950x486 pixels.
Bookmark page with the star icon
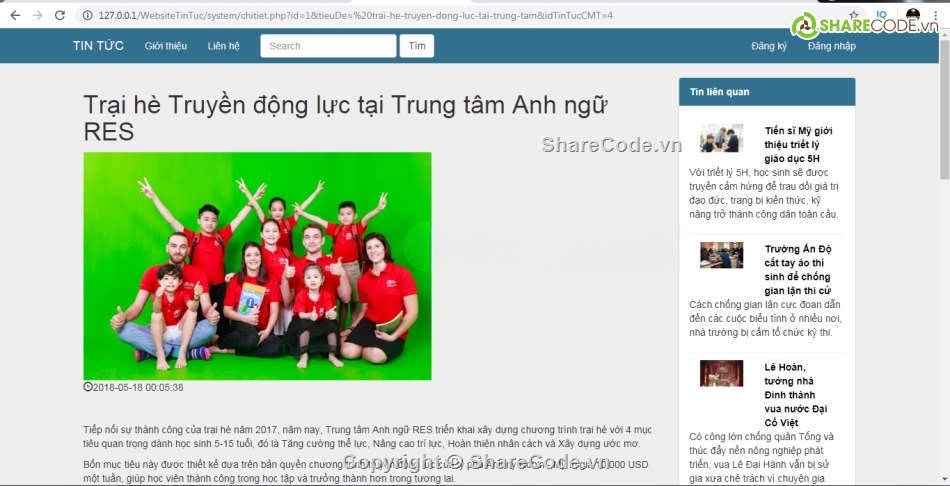(x=854, y=15)
